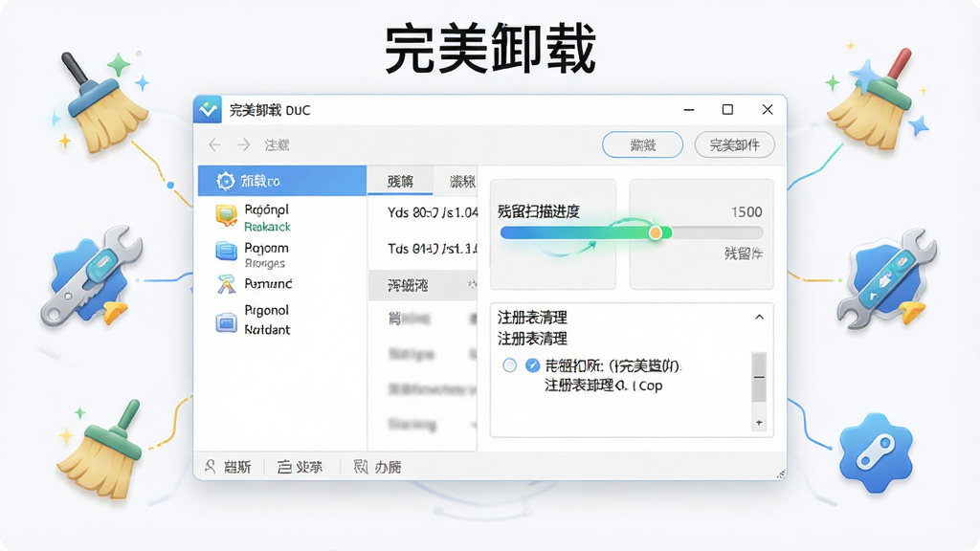Viewport: 980px width, 551px height.
Task: Click the list lines icon in the status bar
Action: pos(284,467)
